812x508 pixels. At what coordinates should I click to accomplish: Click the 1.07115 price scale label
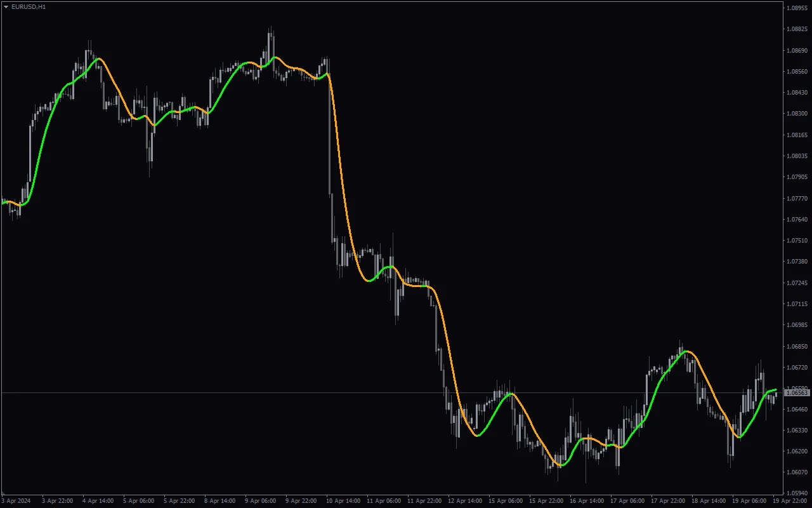[797, 304]
